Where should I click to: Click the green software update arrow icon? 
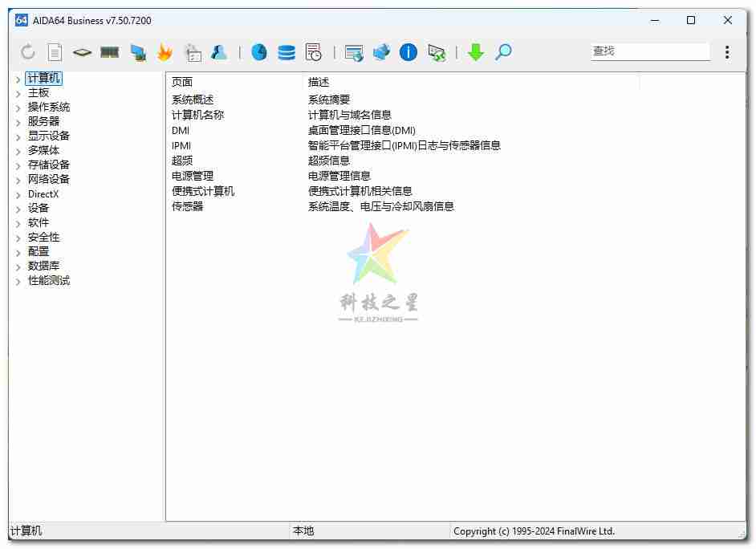[476, 51]
